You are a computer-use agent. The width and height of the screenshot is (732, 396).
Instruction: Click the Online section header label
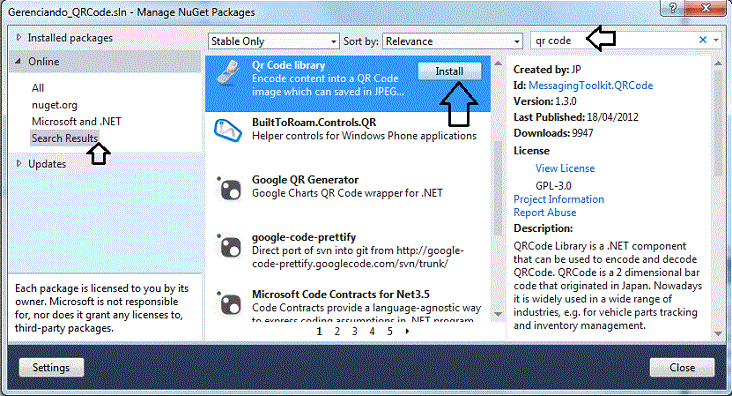click(43, 62)
